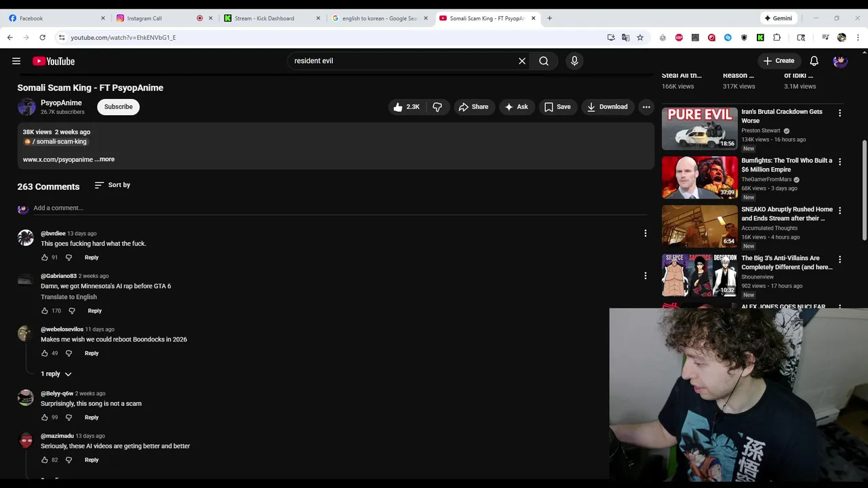Start voice search with the microphone
868x488 pixels.
click(574, 61)
